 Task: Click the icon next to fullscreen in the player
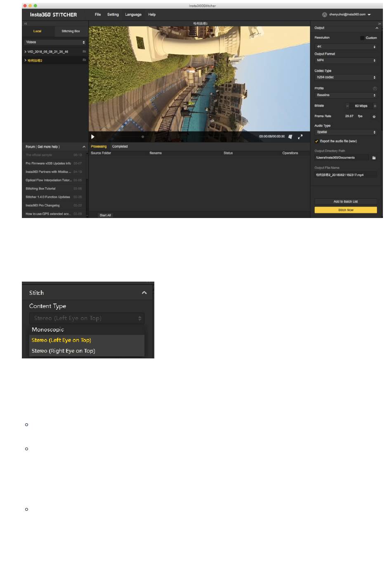(x=290, y=137)
